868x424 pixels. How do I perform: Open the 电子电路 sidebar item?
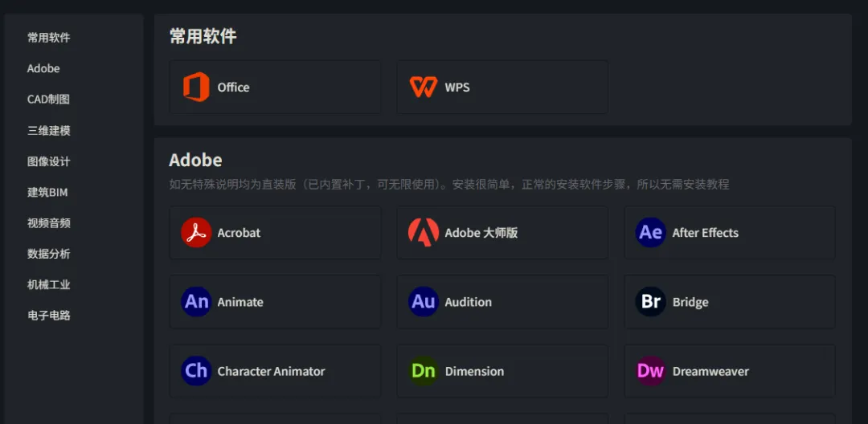click(49, 316)
